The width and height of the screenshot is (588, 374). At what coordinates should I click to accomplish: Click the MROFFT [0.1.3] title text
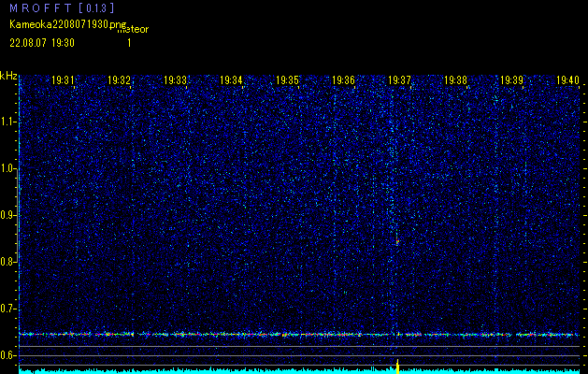pos(62,8)
